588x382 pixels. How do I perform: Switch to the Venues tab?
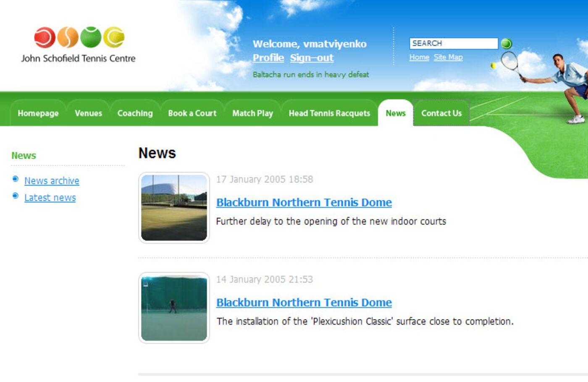[88, 113]
